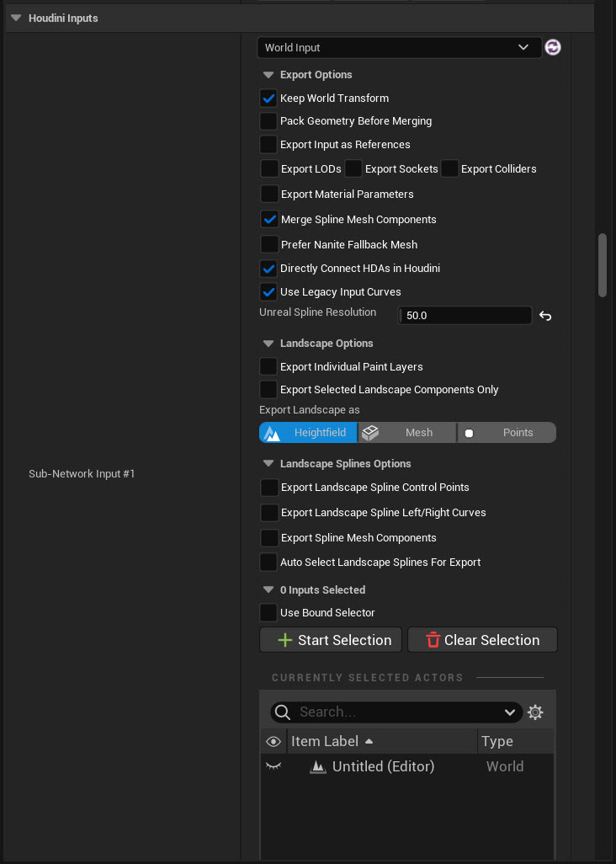616x864 pixels.
Task: Open search options dropdown arrow
Action: (510, 712)
